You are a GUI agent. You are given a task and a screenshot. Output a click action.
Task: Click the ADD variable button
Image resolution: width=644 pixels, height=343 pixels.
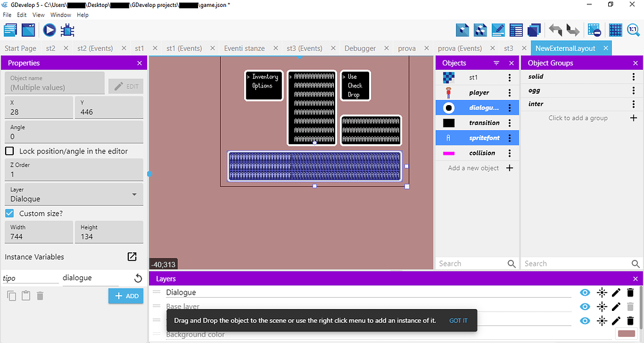(x=126, y=296)
